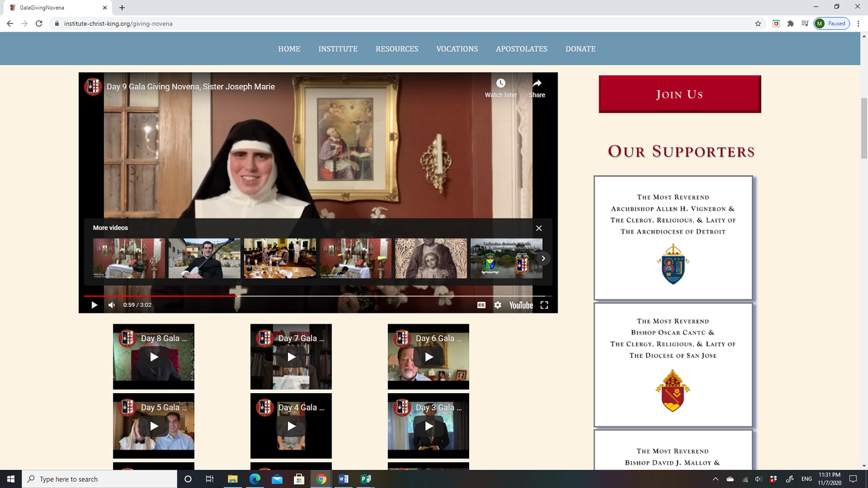
Task: Open video on YouTube via logo
Action: point(521,305)
